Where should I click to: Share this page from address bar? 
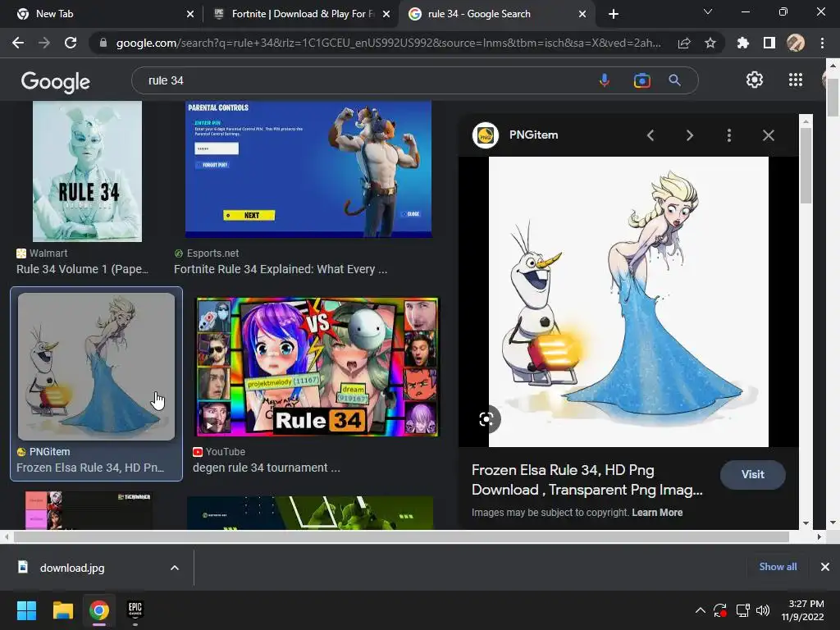point(684,43)
